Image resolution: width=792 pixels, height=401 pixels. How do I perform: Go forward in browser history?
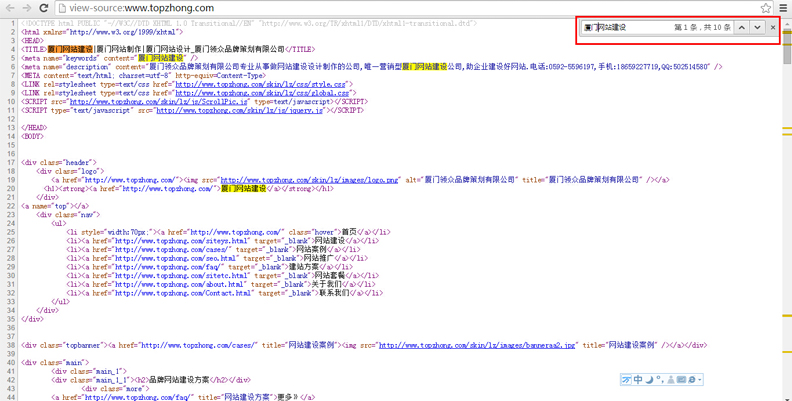27,8
